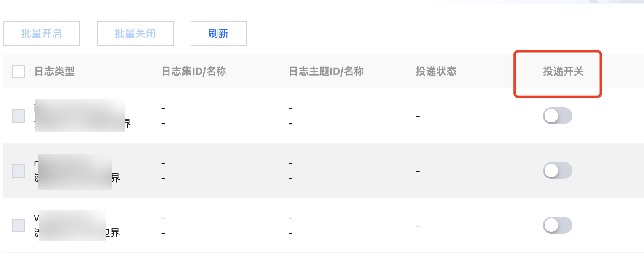This screenshot has height=258, width=644.
Task: Click the first row's log type name
Action: click(80, 116)
